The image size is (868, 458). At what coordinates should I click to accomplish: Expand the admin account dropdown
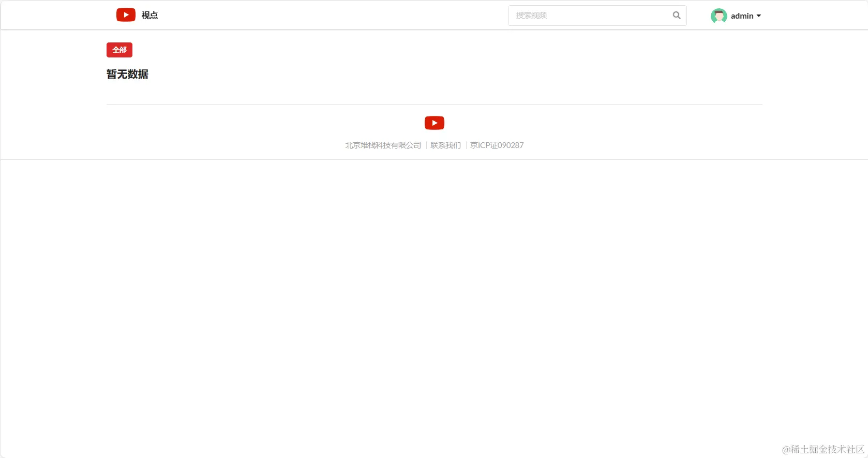[745, 16]
